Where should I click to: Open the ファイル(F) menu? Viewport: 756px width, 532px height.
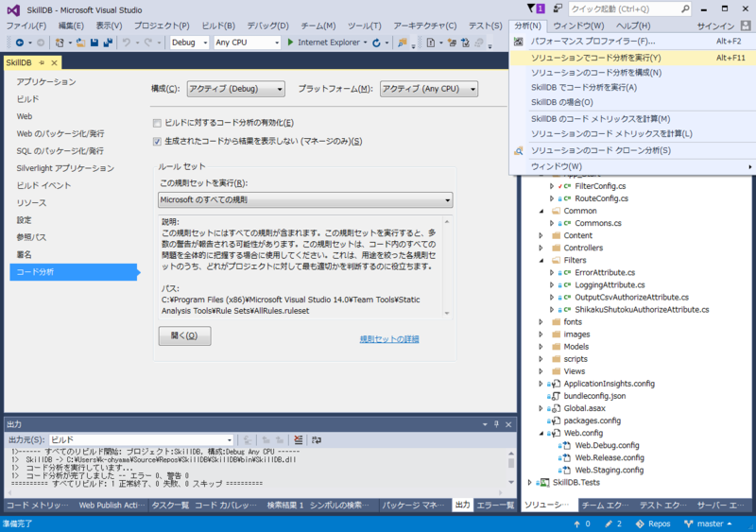[26, 26]
